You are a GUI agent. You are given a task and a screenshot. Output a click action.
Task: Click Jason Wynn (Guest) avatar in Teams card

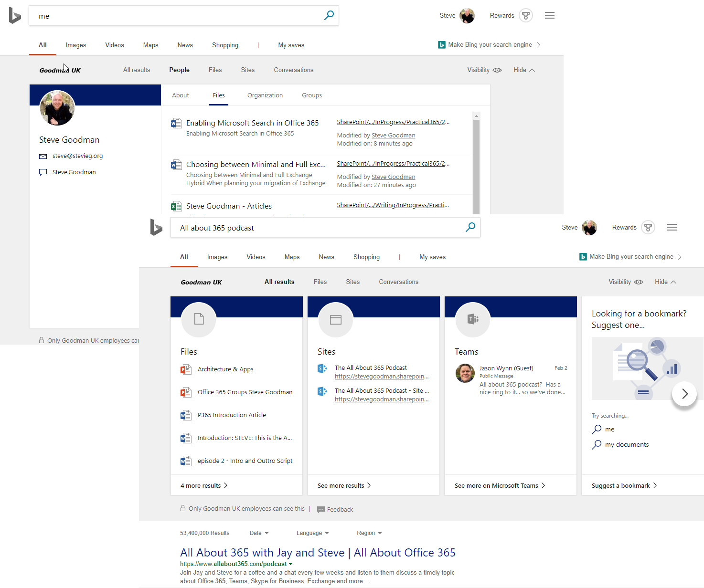(465, 373)
